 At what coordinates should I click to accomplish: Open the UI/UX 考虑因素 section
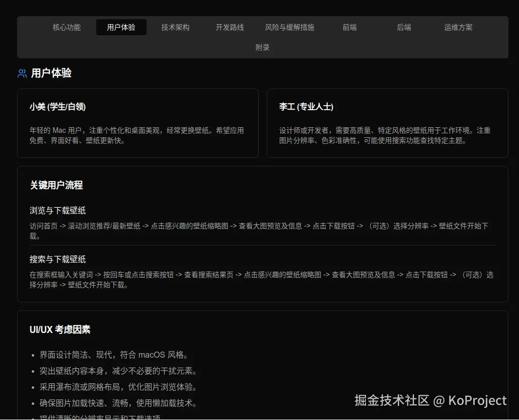[59, 329]
